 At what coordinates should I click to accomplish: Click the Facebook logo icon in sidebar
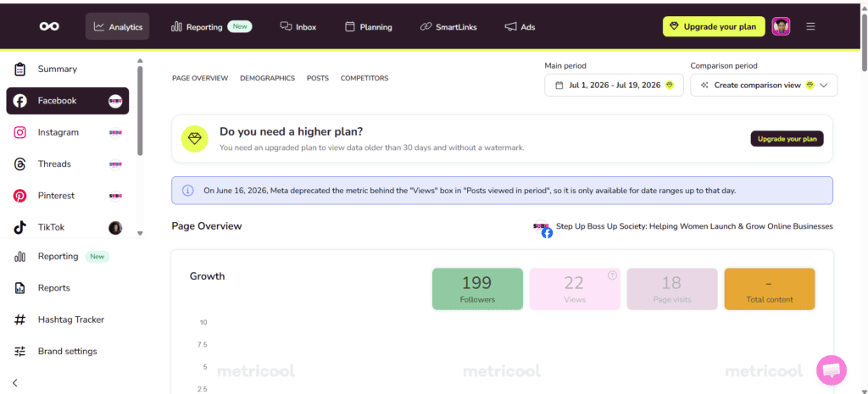tap(20, 101)
